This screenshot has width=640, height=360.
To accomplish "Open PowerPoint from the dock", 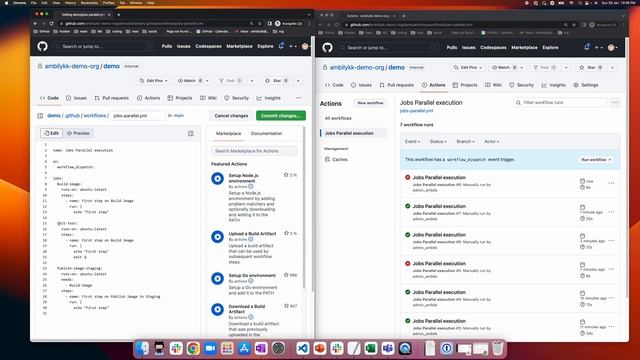I will 320,348.
